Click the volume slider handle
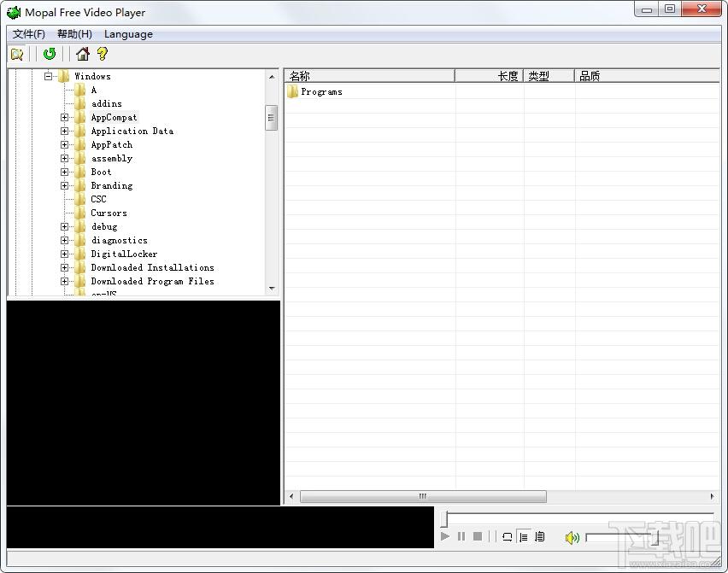Viewport: 728px width, 573px height. (x=656, y=538)
